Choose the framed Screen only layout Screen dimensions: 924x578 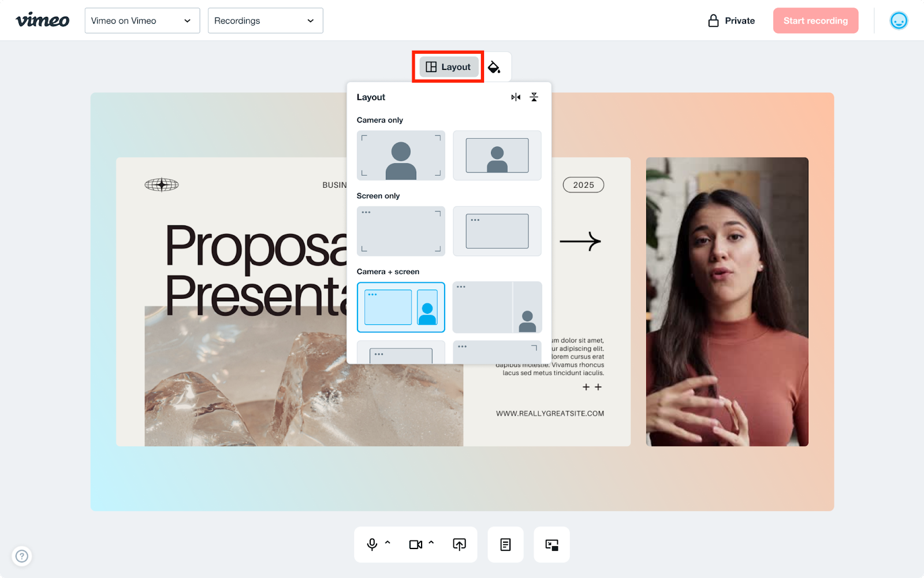(x=497, y=231)
